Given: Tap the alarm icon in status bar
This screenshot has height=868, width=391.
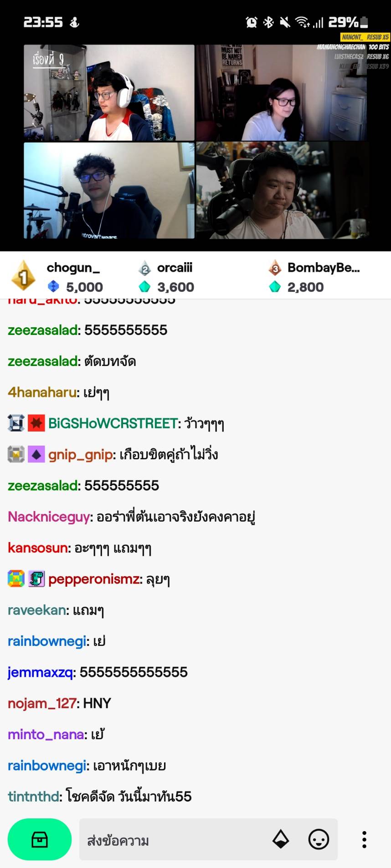Looking at the screenshot, I should pyautogui.click(x=251, y=22).
